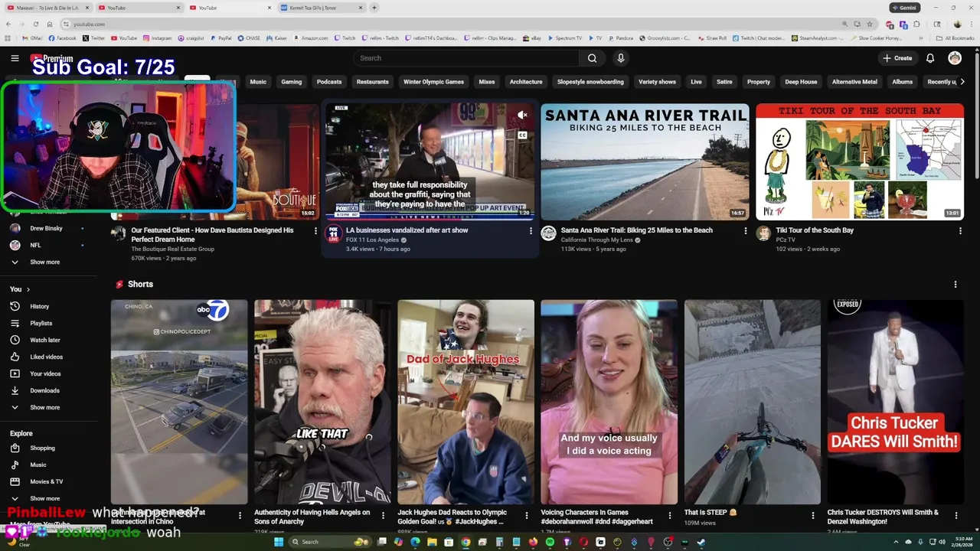Select the Architecture chip
This screenshot has width=980, height=551.
click(x=526, y=82)
